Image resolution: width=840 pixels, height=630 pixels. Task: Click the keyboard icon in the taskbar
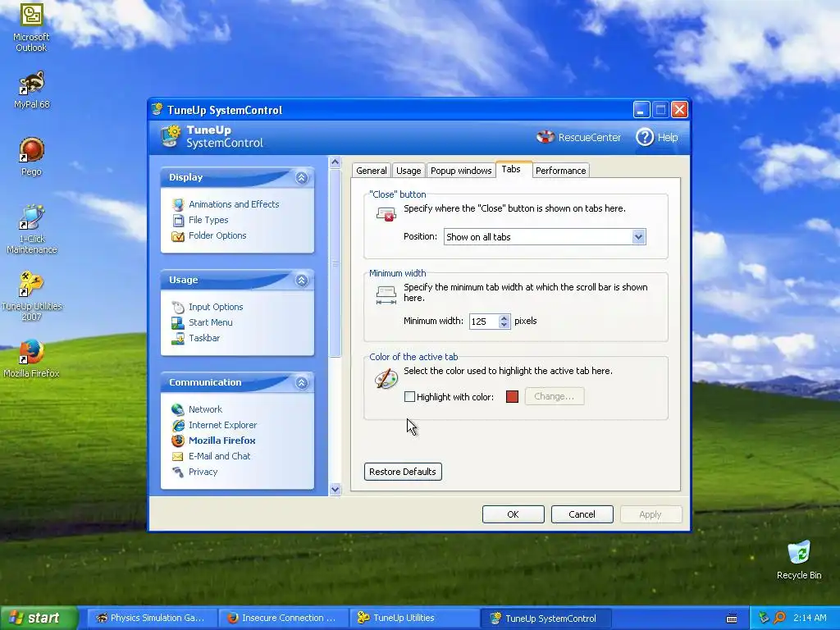[x=731, y=619]
